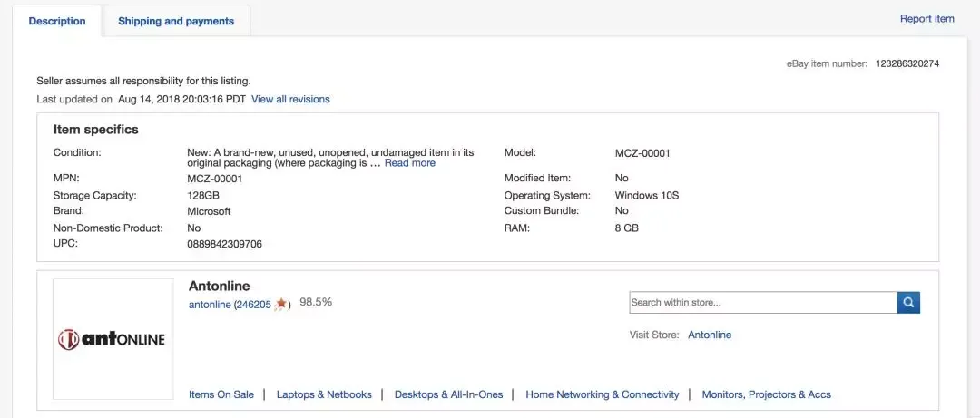980x418 pixels.
Task: Open Items On Sale category
Action: (x=221, y=394)
